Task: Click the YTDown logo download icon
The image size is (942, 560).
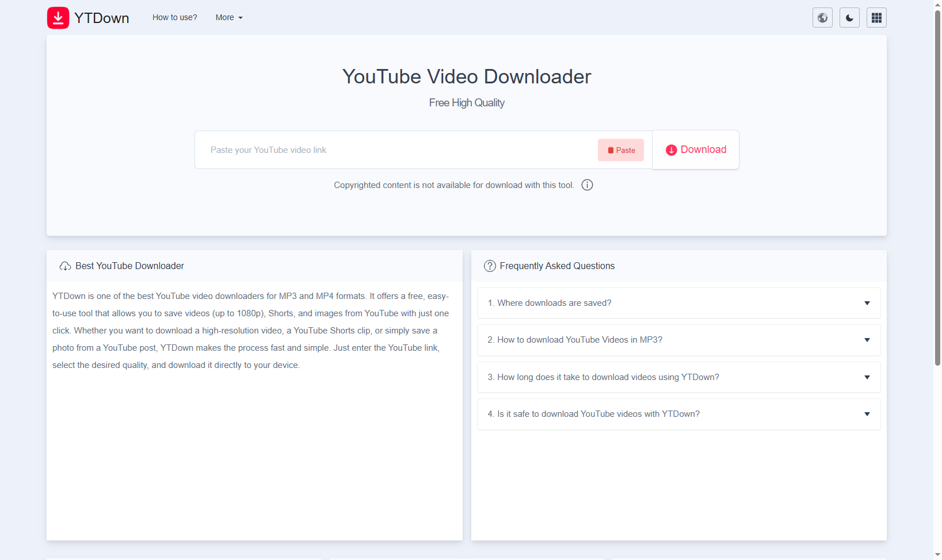Action: (x=58, y=17)
